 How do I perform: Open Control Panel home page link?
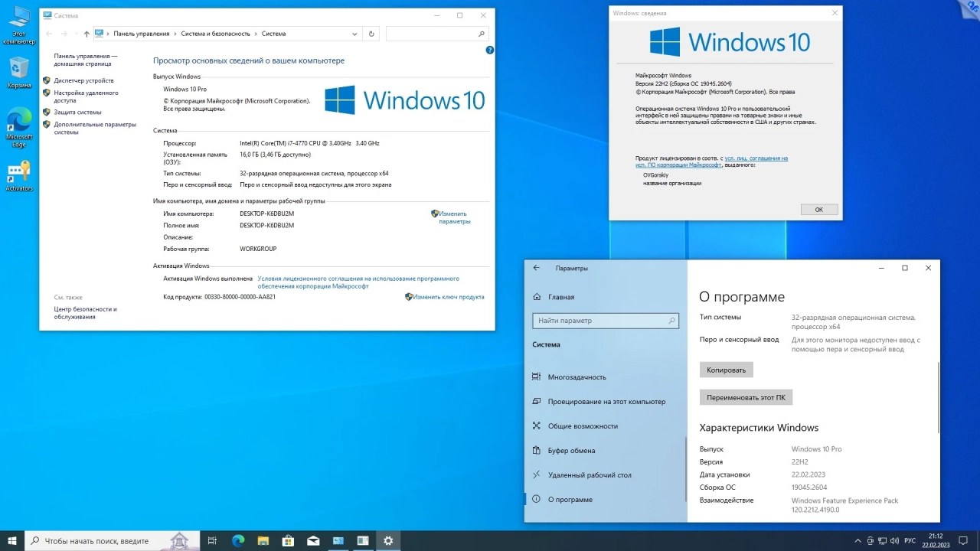pos(86,60)
